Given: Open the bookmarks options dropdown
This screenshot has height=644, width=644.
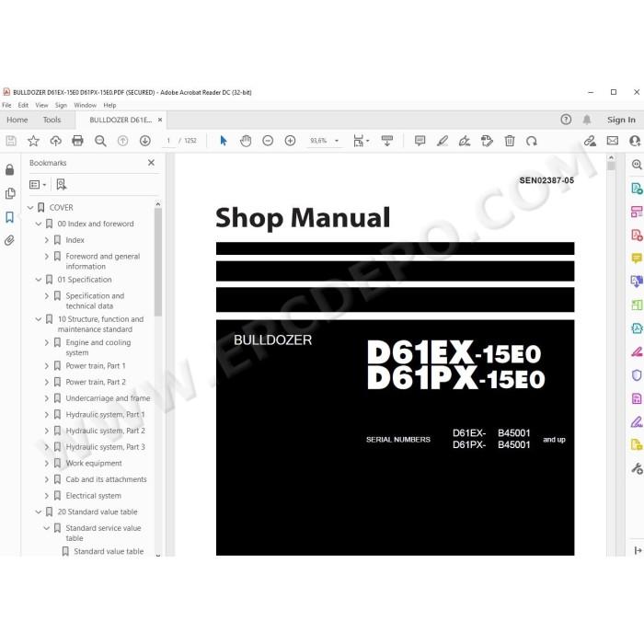Looking at the screenshot, I should click(38, 185).
